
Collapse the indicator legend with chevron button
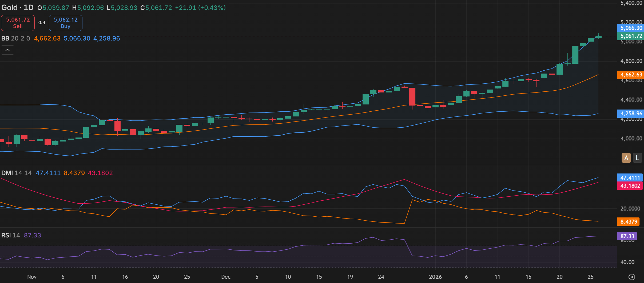(x=7, y=50)
